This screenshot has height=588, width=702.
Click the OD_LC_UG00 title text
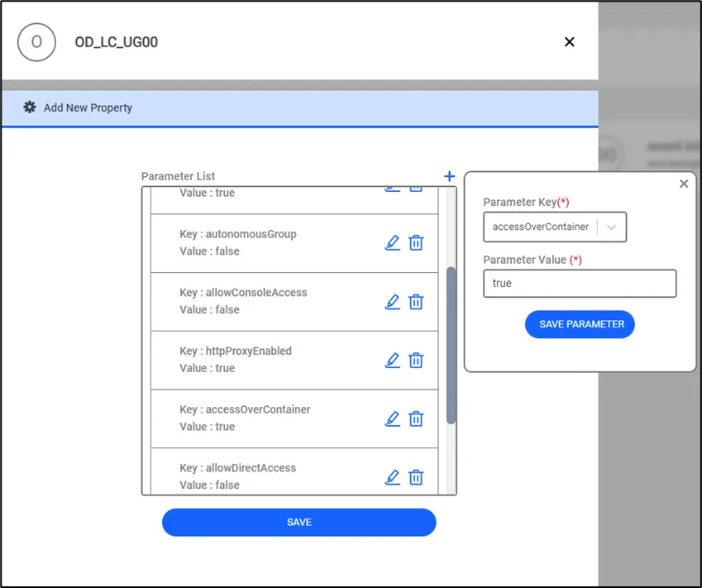[x=117, y=42]
